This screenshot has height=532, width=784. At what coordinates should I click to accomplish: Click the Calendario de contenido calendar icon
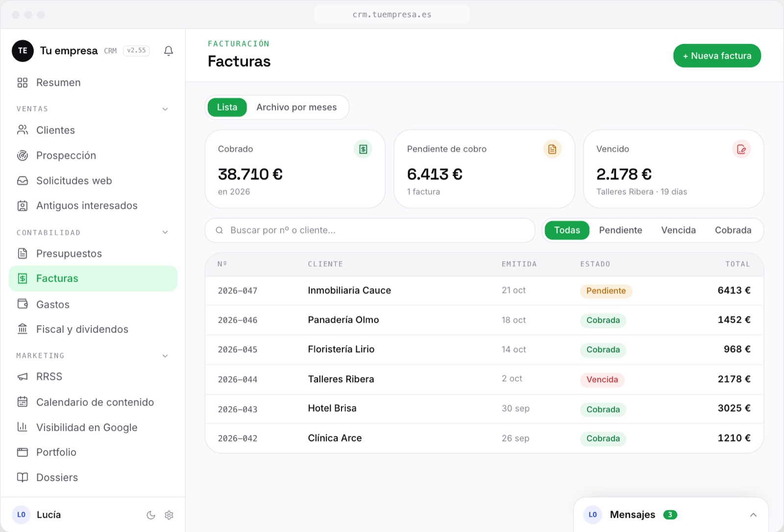pyautogui.click(x=23, y=402)
